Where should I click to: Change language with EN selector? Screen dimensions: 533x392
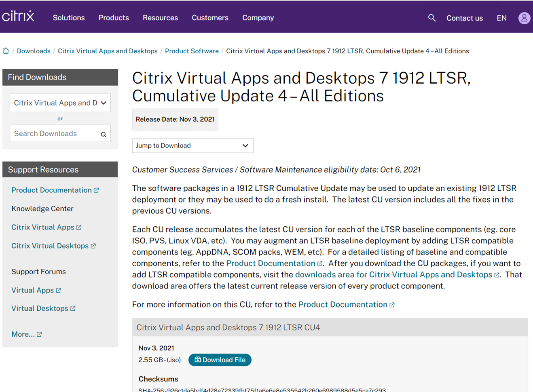tap(501, 18)
